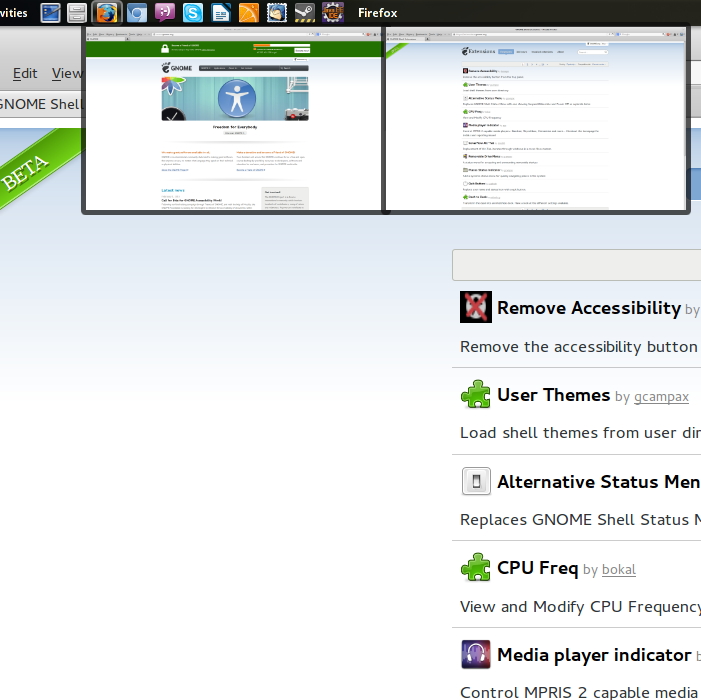Click the CPU Freq puzzle piece icon
Screen dimensions: 701x700
(476, 567)
